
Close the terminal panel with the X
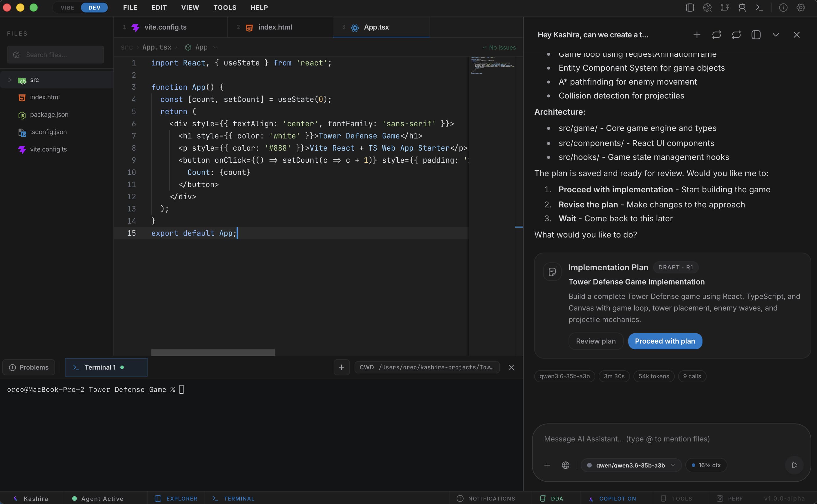(x=511, y=367)
